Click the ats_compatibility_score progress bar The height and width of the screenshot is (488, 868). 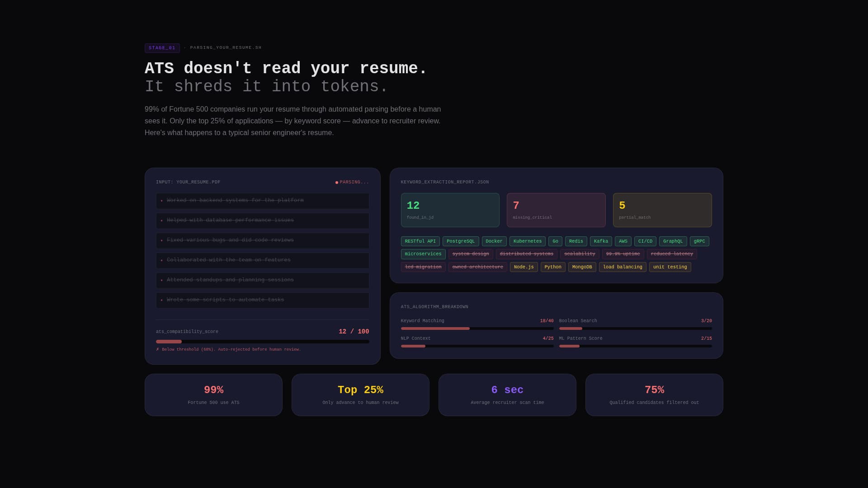click(262, 342)
